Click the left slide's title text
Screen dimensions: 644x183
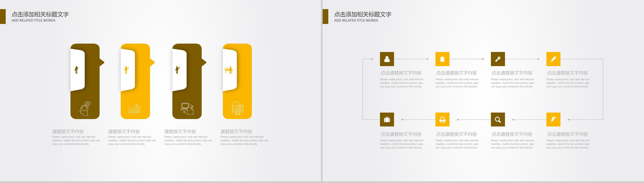tap(40, 15)
